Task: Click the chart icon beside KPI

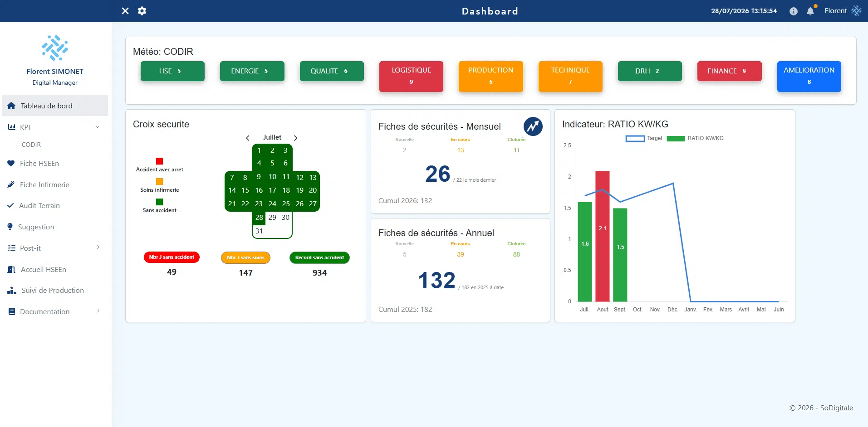Action: [x=12, y=127]
